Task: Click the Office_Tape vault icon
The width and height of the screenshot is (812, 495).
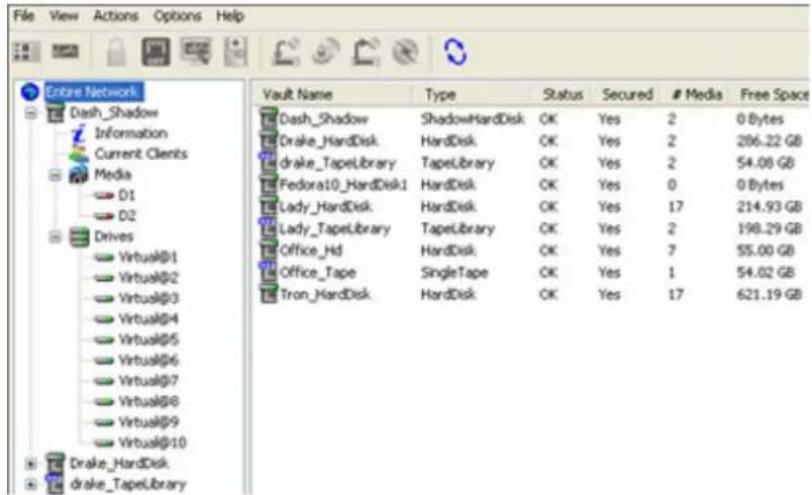Action: click(268, 272)
